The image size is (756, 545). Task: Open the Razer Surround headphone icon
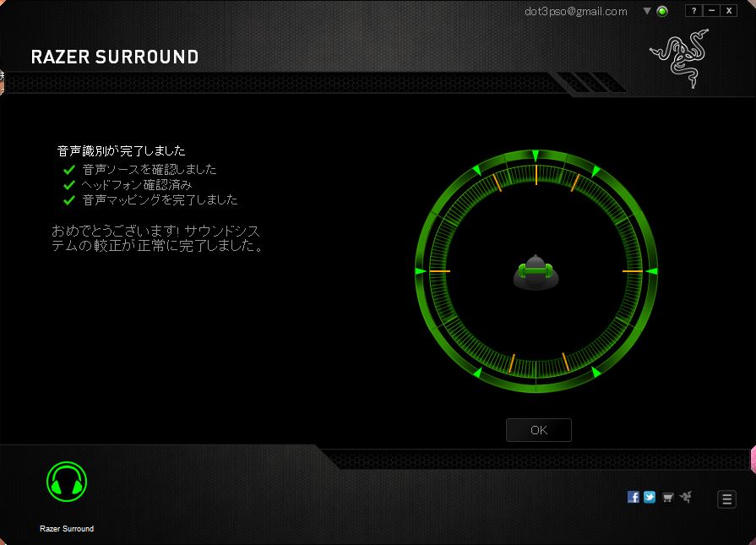point(67,482)
